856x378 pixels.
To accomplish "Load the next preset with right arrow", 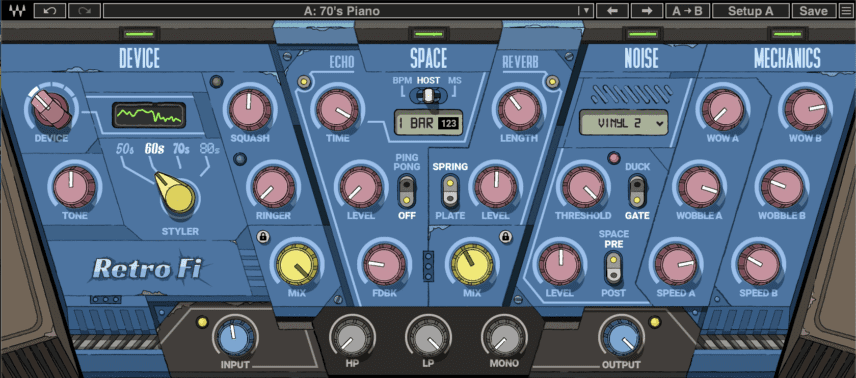I will click(x=647, y=10).
